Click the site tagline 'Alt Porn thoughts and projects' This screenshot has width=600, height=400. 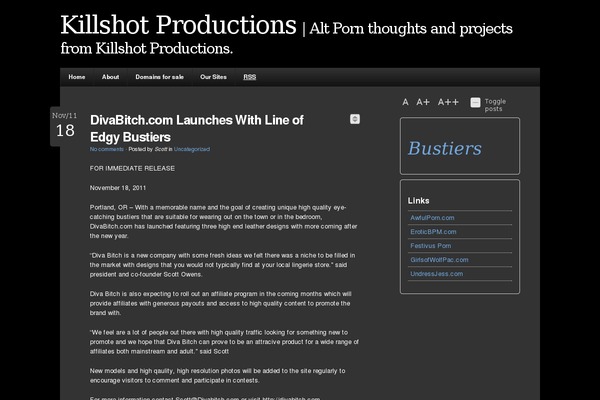tap(411, 28)
